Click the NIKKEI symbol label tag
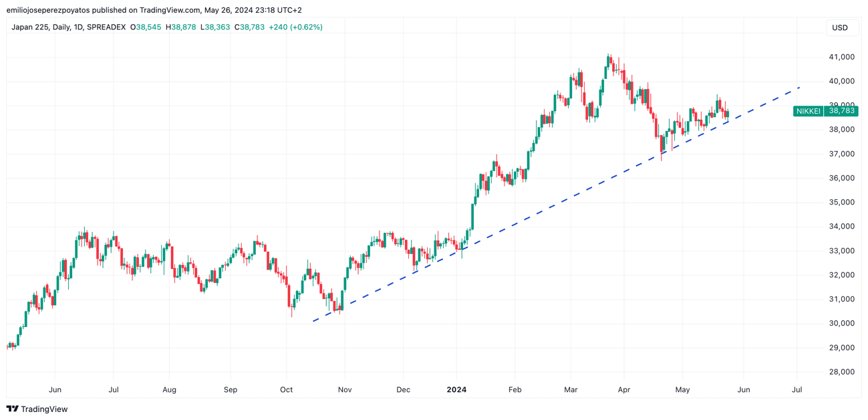This screenshot has height=420, width=868. pos(808,111)
